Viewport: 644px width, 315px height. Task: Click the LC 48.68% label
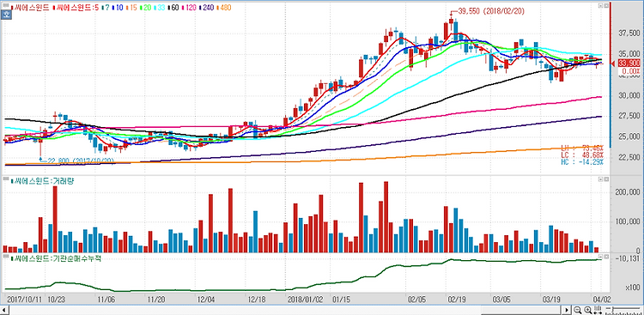(582, 154)
